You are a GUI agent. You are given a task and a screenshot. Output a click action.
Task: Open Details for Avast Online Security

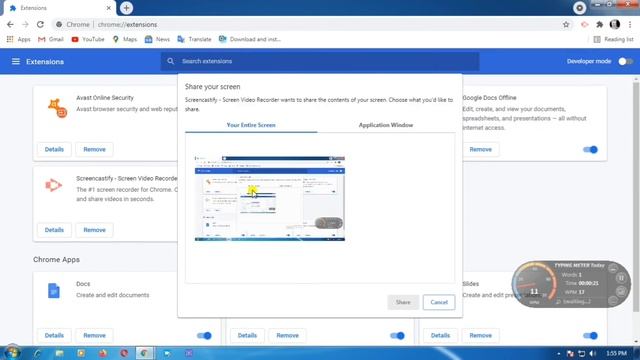(54, 149)
